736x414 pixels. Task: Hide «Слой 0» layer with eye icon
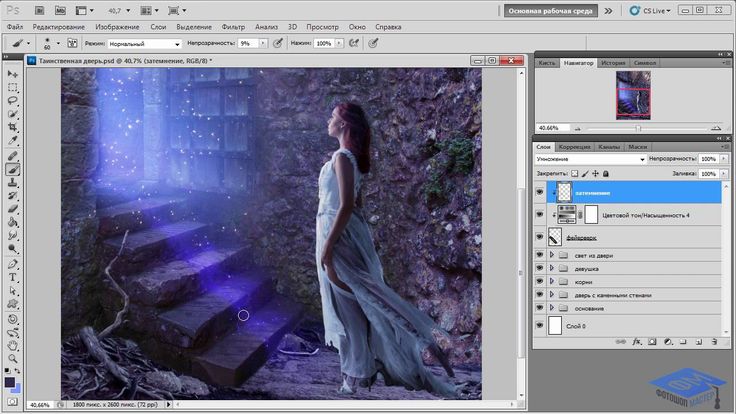540,326
